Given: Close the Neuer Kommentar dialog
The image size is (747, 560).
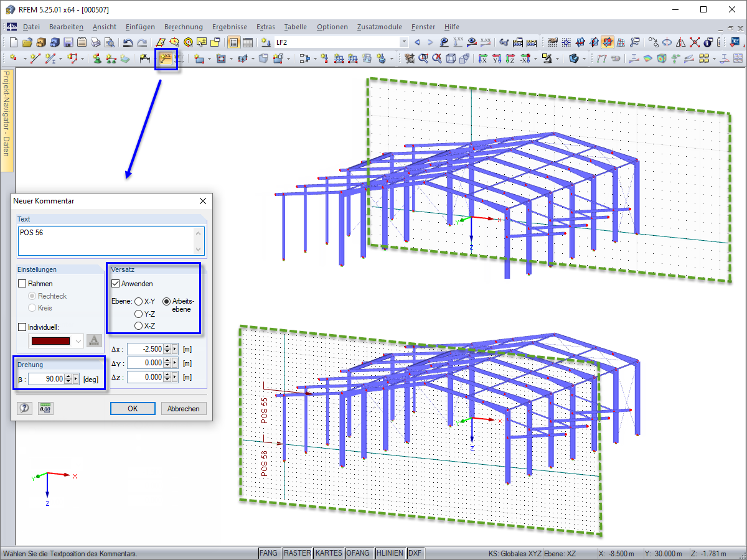Looking at the screenshot, I should [202, 201].
